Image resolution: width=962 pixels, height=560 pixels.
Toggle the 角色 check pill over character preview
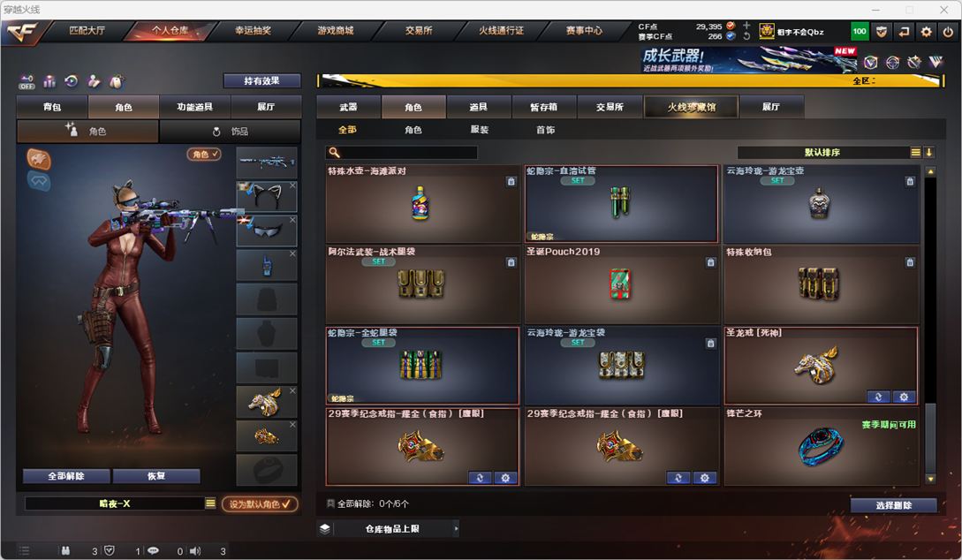pos(204,154)
